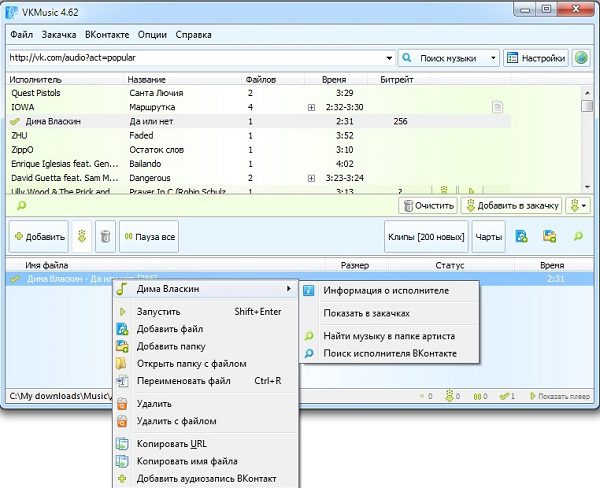The height and width of the screenshot is (488, 600).
Task: Click the Настройки button
Action: tap(536, 58)
